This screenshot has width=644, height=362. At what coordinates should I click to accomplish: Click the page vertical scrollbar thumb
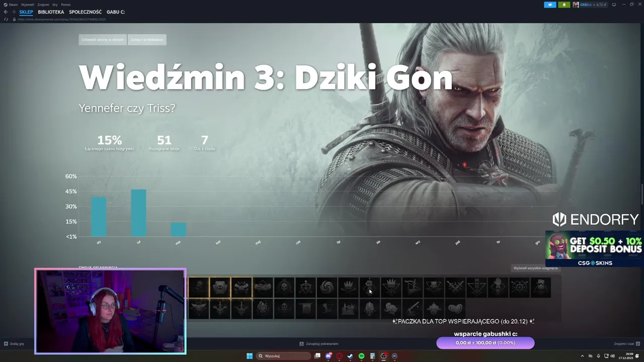[642, 194]
